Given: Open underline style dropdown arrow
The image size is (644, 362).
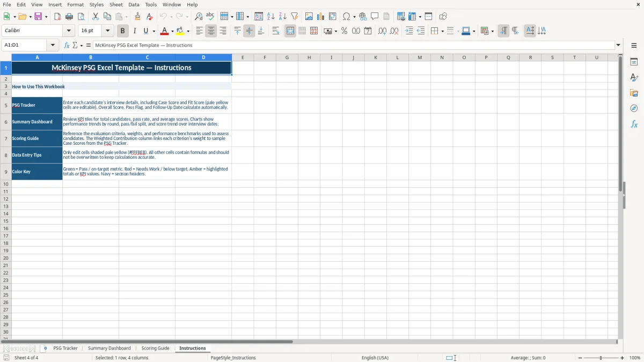Looking at the screenshot, I should [153, 31].
